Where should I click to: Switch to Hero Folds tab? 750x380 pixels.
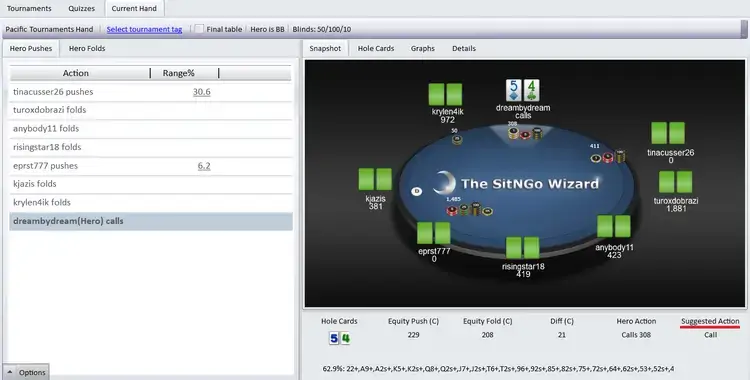[x=87, y=48]
